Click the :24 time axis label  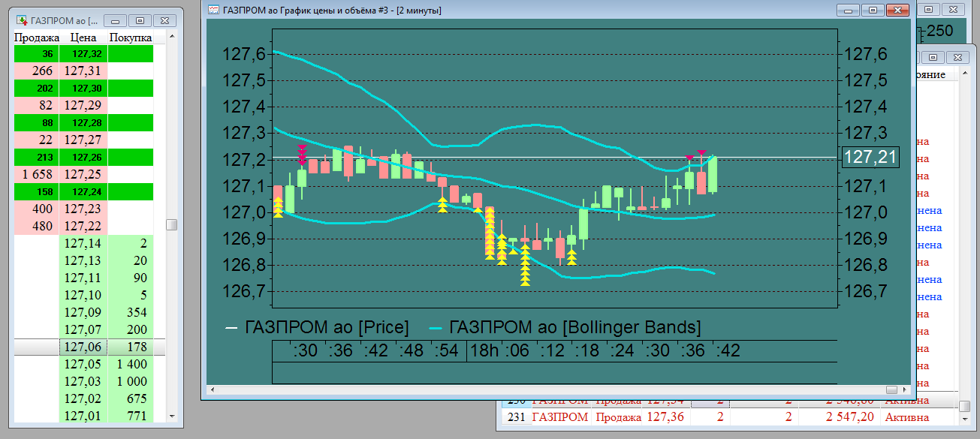tap(623, 351)
